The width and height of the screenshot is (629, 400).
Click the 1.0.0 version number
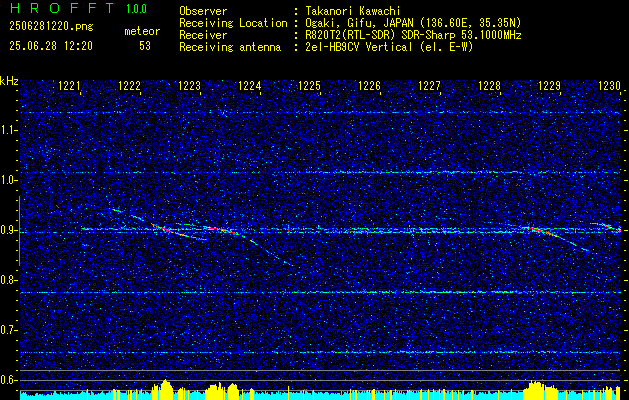tap(136, 9)
